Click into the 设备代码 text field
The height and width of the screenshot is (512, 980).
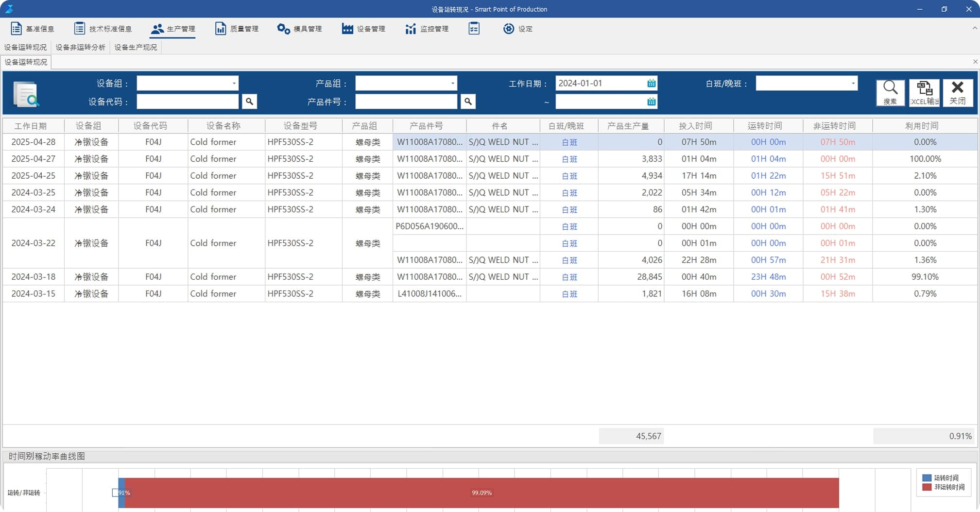tap(188, 102)
